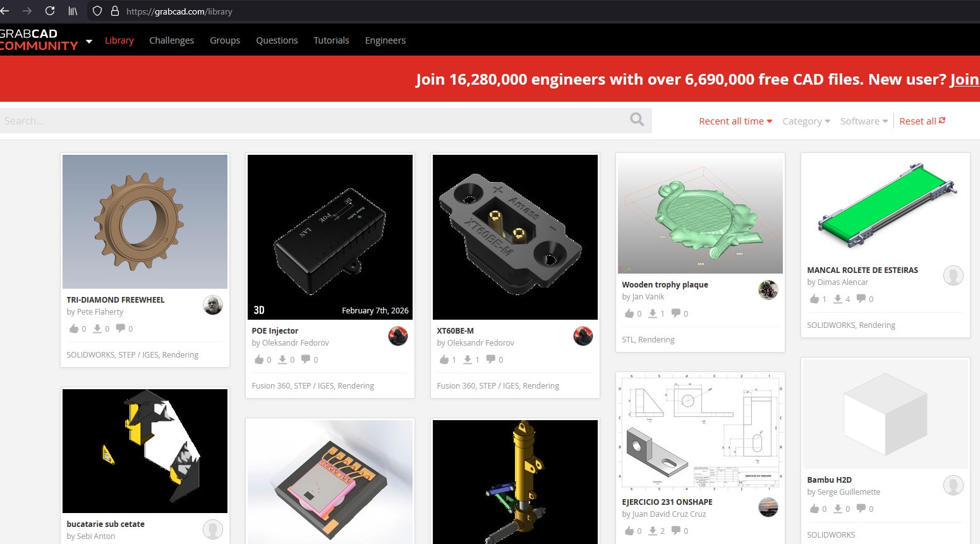Open the Engineers nav item
980x544 pixels.
(385, 40)
